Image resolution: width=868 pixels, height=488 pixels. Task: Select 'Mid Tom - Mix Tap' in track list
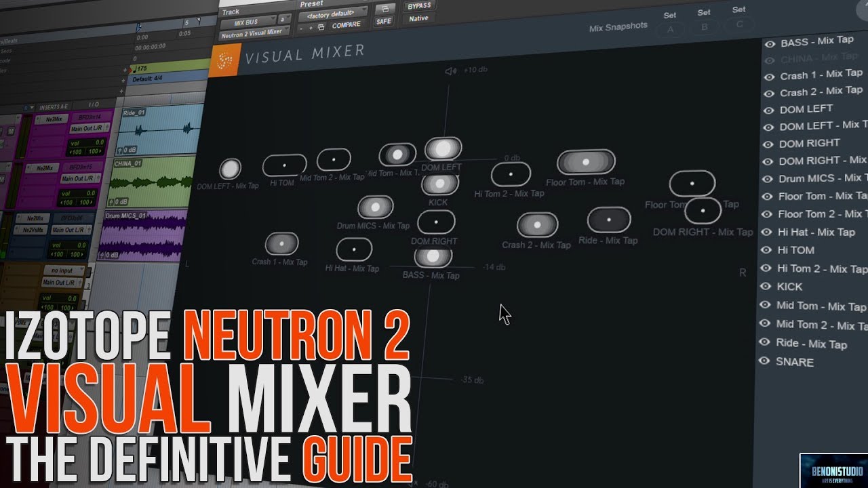tap(821, 306)
